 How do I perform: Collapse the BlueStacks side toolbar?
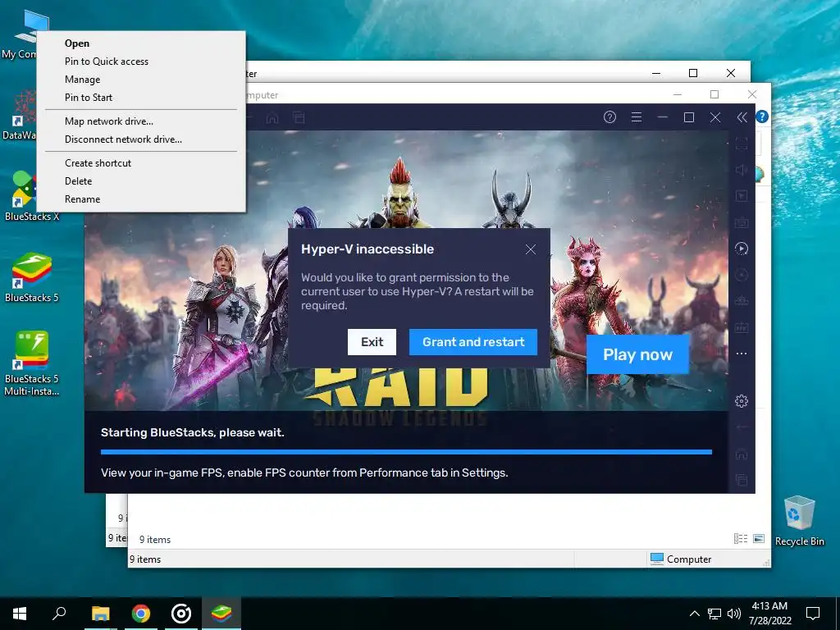click(x=742, y=117)
